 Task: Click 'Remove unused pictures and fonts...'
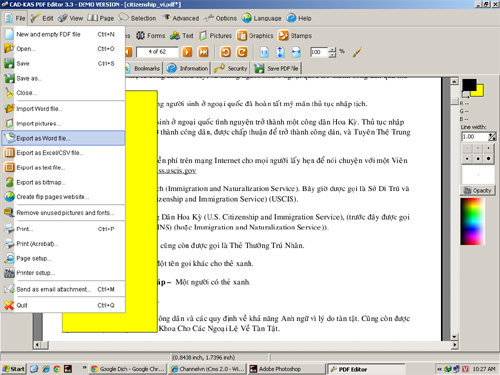pos(63,213)
